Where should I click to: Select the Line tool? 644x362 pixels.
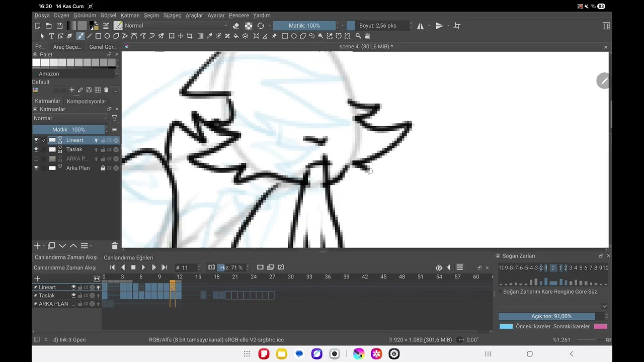coord(89,36)
